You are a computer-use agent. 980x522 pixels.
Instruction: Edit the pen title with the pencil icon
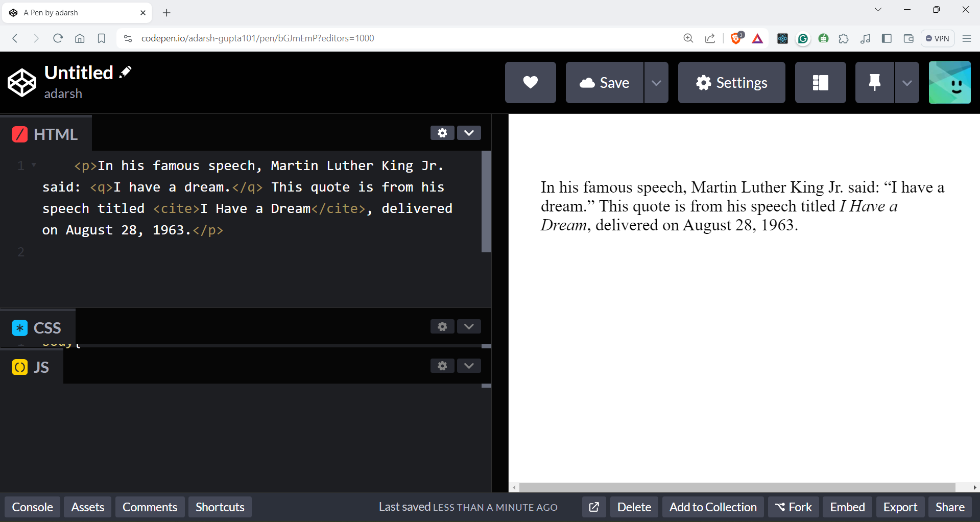(x=125, y=73)
